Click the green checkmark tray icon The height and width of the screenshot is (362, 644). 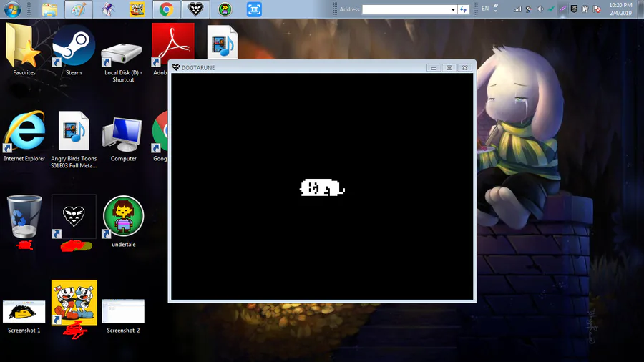coord(551,9)
